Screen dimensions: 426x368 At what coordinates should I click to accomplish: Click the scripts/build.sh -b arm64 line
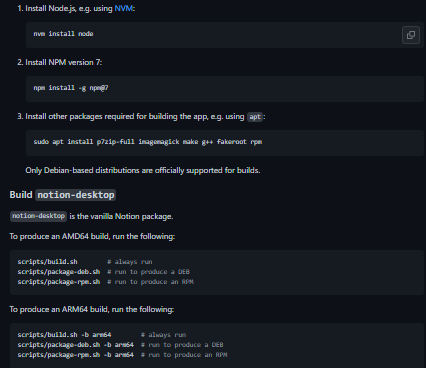coord(102,335)
